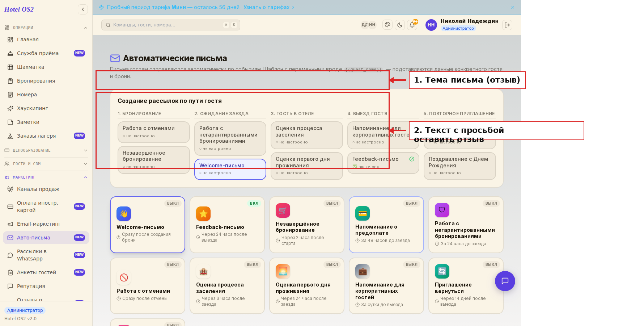Collapse the ОПЕРАЦИИ sidebar section
The image size is (644, 326).
coord(46,28)
